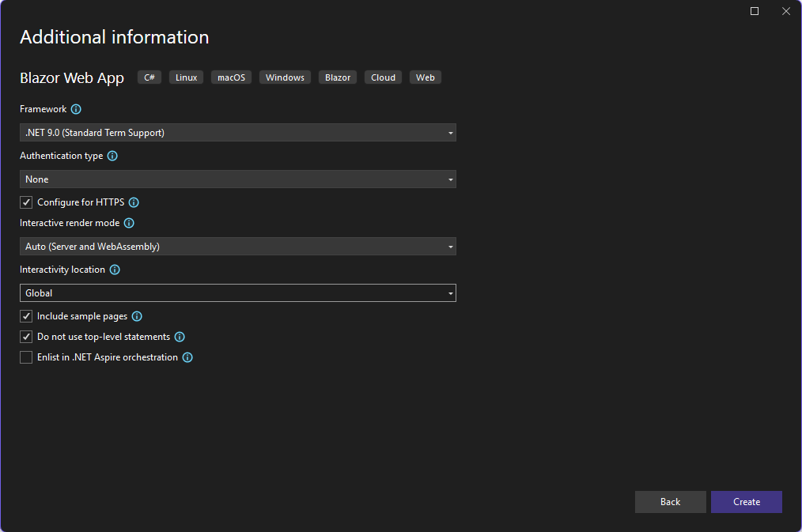Toggle the Include sample pages checkbox

(26, 316)
